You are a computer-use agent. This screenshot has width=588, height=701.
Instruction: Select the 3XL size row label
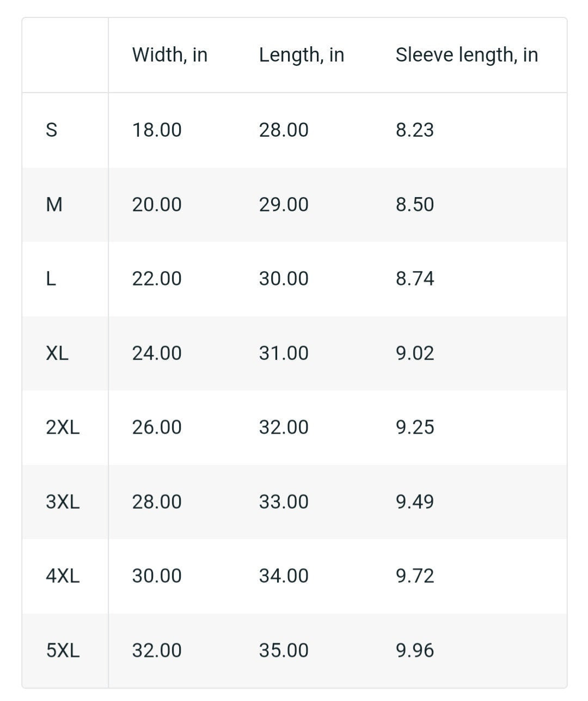point(63,502)
